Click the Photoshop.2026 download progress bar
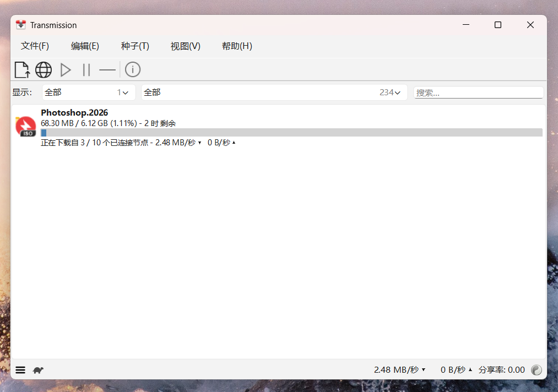Screen dimensions: 558x392 [291, 133]
